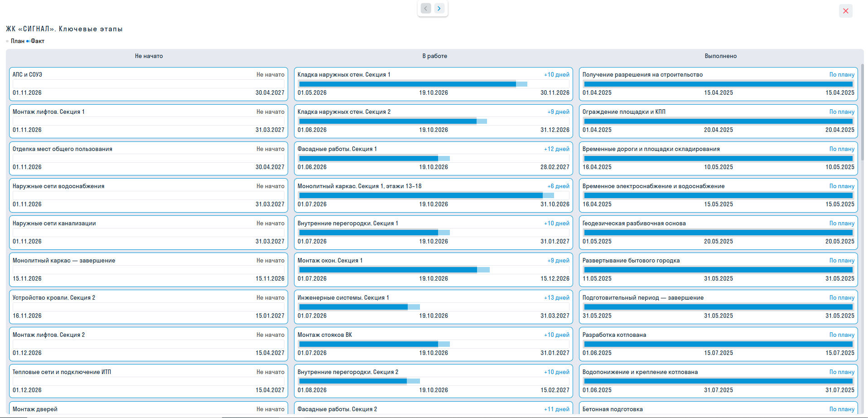
Task: Toggle the Факт legend marker
Action: (28, 41)
